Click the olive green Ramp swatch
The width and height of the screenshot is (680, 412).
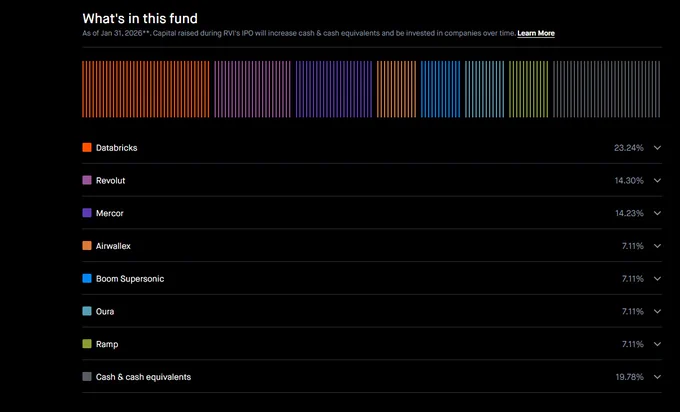(x=87, y=344)
